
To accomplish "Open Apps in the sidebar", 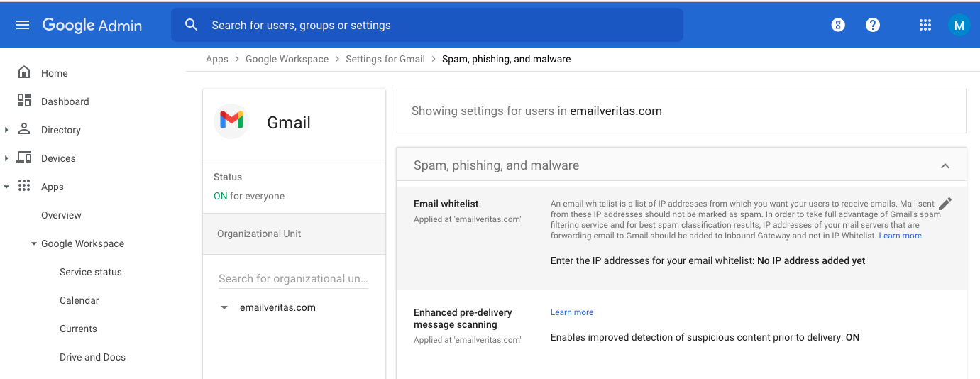I will [53, 187].
